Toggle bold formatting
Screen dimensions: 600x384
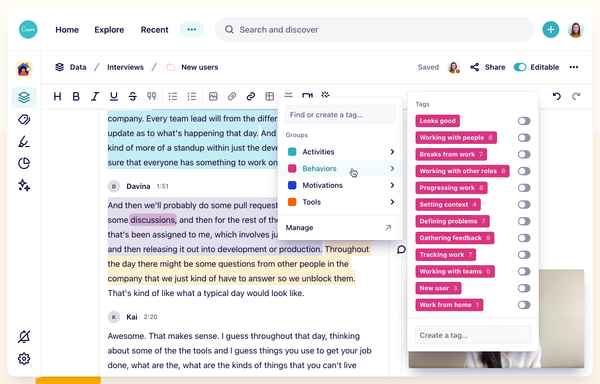tap(76, 96)
